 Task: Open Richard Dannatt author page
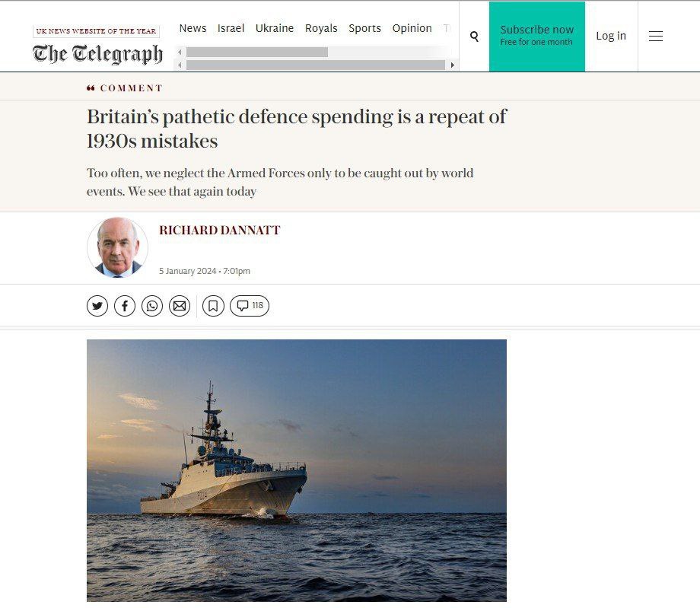(x=220, y=231)
